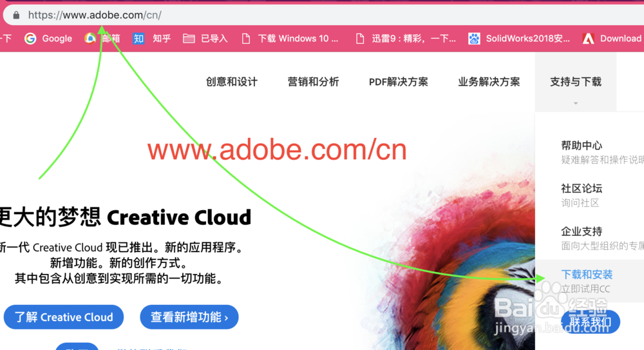The height and width of the screenshot is (350, 644).
Task: Open the 业务解决方案 menu
Action: (489, 82)
